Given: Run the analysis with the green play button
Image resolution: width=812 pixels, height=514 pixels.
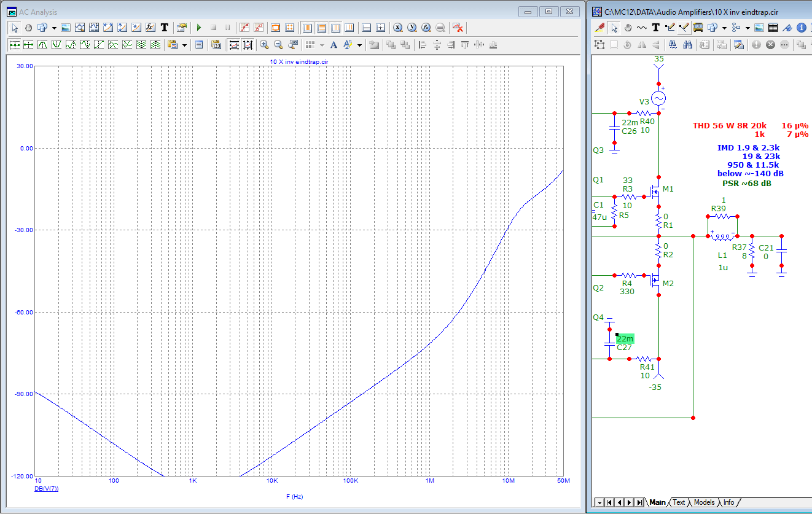Looking at the screenshot, I should pyautogui.click(x=199, y=28).
